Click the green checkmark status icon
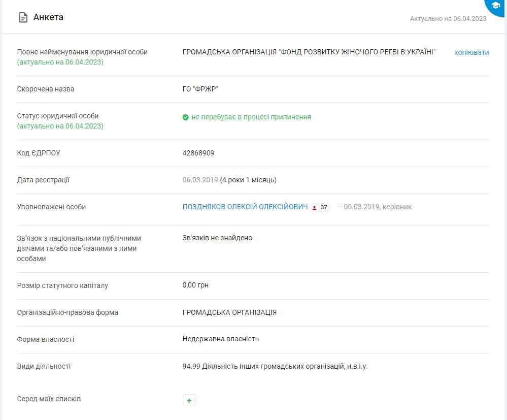This screenshot has height=420, width=507. (186, 117)
